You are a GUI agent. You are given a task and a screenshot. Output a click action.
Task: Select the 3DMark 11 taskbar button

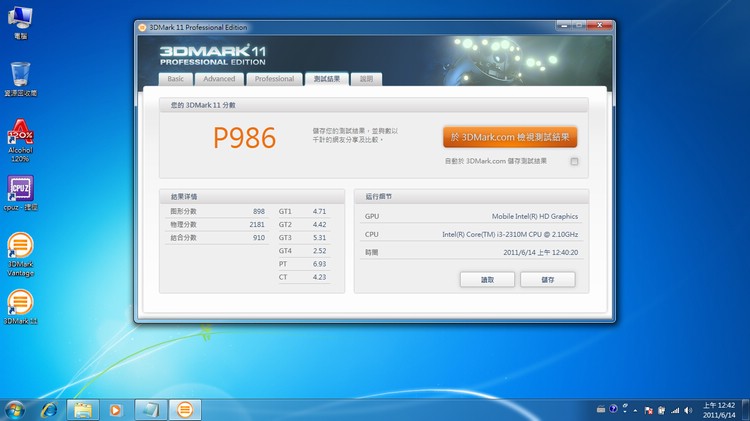(185, 410)
